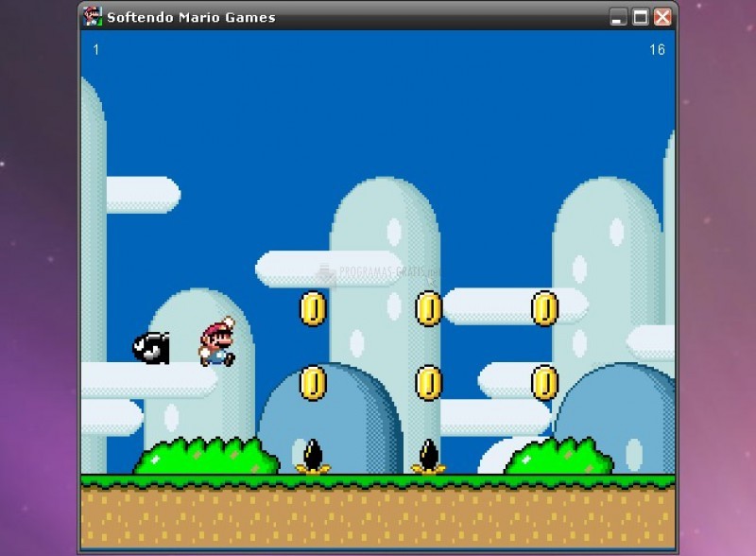This screenshot has height=556, width=756.
Task: Click the middle coin in the upper row
Action: pos(429,308)
